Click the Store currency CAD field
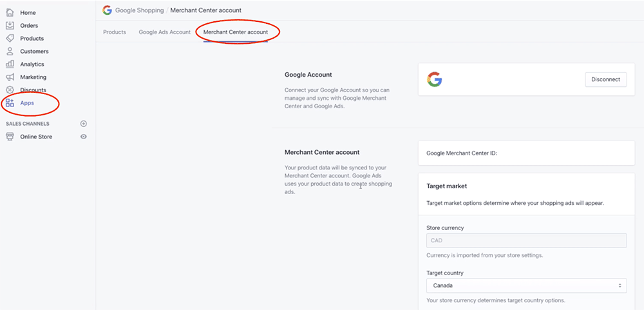This screenshot has width=644, height=310. 526,240
